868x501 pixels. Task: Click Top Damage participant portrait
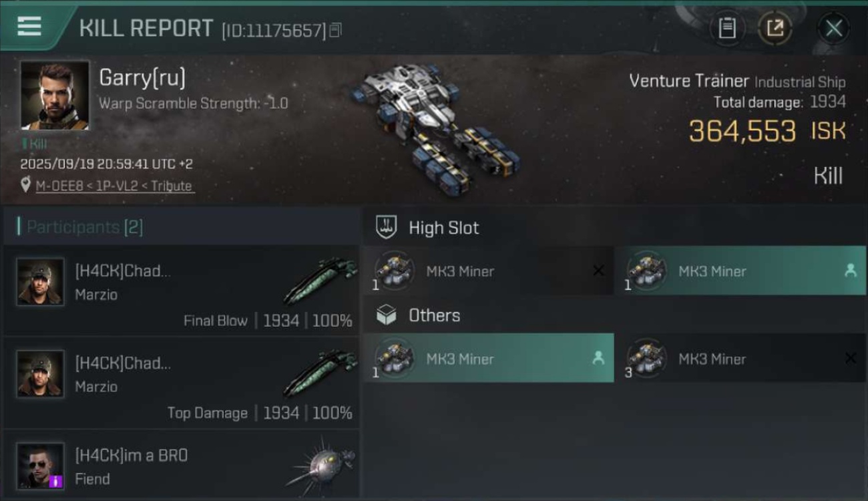(41, 374)
